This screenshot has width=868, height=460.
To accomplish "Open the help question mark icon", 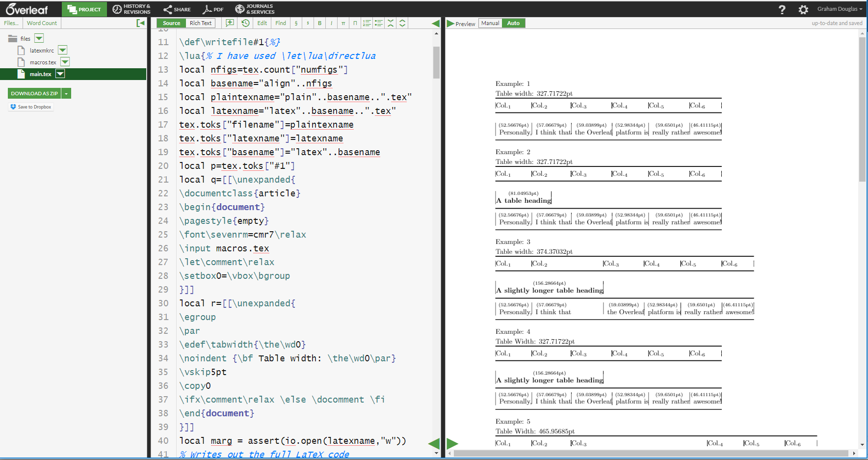I will point(782,9).
